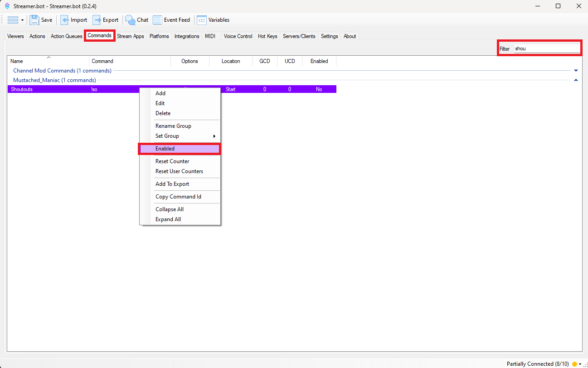Click the Save disk icon

[x=34, y=20]
